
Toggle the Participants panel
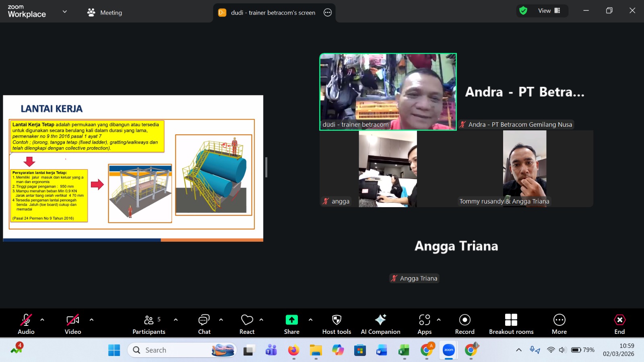click(x=149, y=324)
